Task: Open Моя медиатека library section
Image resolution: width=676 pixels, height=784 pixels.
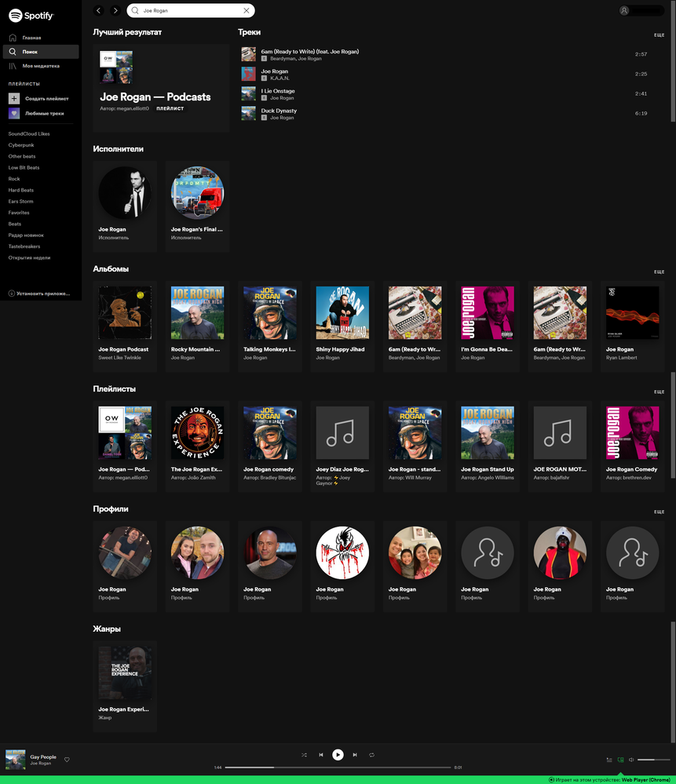Action: click(34, 65)
